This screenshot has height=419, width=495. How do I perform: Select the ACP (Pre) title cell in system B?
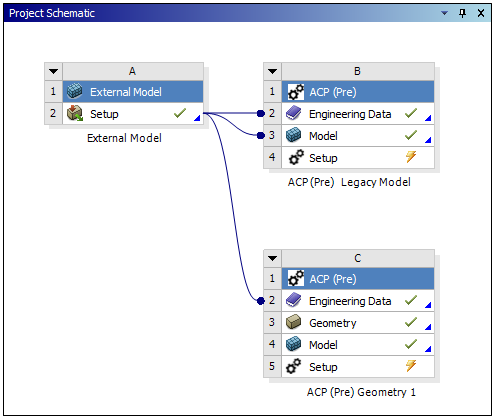tap(358, 92)
